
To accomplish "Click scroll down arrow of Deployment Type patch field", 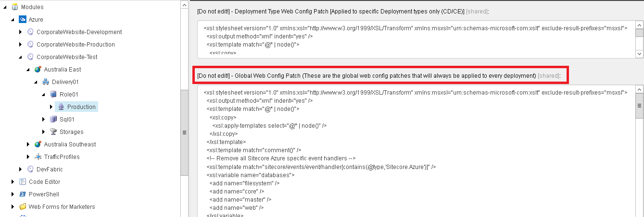I will (639, 54).
